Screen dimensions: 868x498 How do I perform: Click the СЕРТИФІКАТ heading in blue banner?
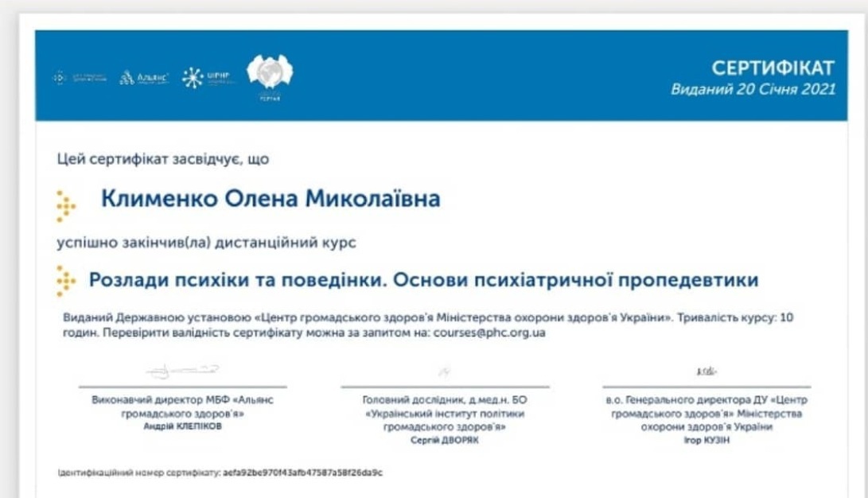(x=773, y=68)
